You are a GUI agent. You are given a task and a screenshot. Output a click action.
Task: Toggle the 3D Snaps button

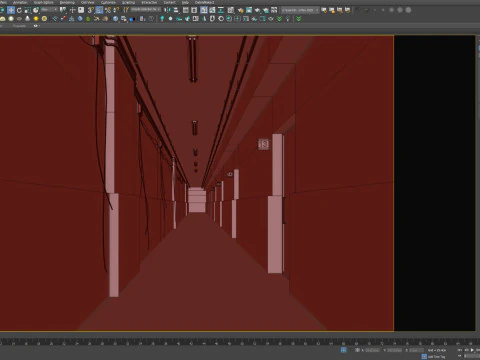pyautogui.click(x=91, y=10)
